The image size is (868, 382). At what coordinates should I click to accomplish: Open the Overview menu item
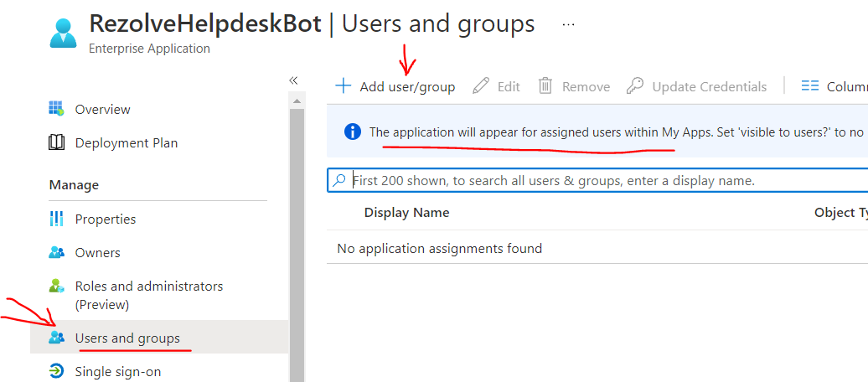pyautogui.click(x=102, y=109)
